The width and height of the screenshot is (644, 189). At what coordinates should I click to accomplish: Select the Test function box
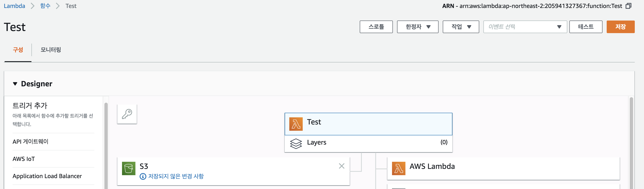(368, 124)
